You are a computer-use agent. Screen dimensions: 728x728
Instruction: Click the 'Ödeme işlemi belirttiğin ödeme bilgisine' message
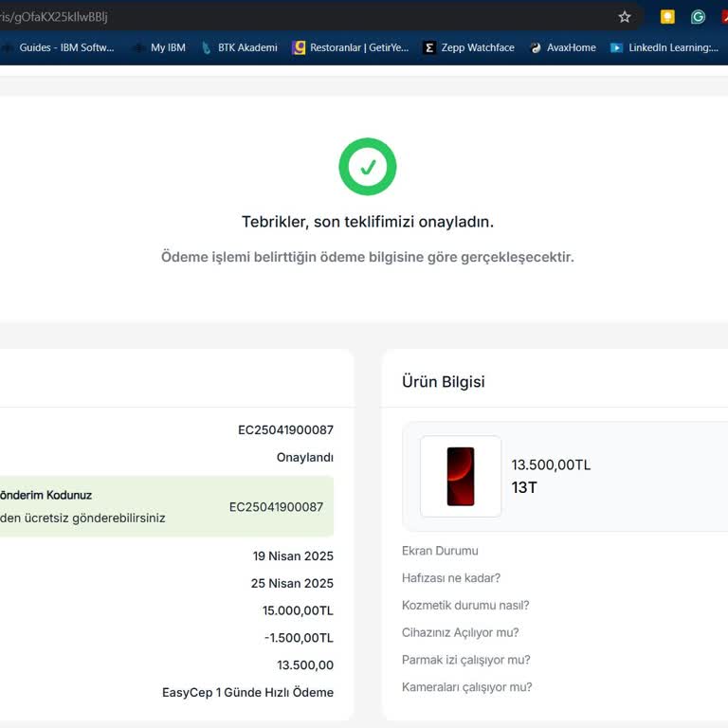(x=368, y=257)
